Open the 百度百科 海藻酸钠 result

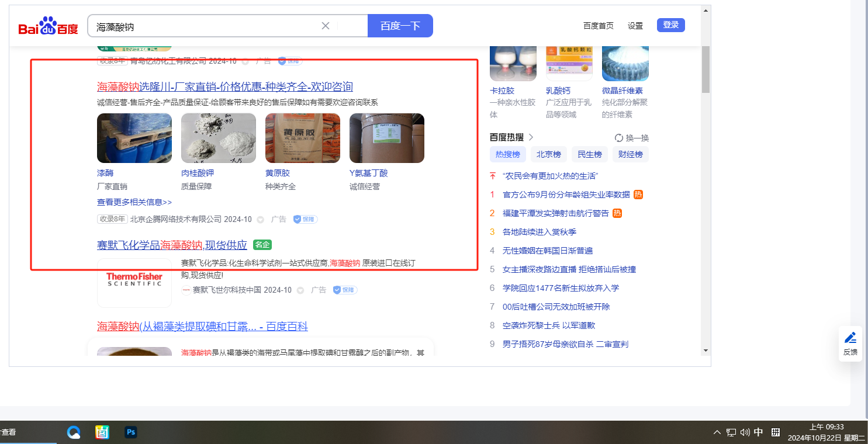[202, 327]
